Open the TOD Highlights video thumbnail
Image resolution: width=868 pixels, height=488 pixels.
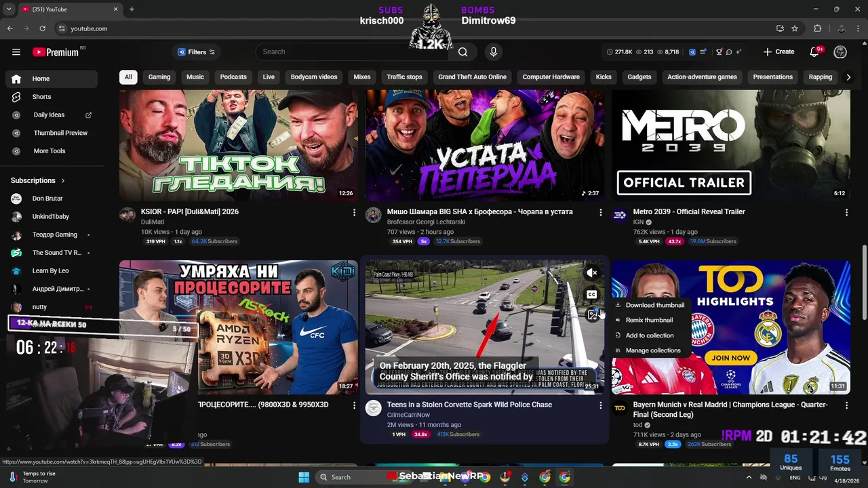click(731, 327)
